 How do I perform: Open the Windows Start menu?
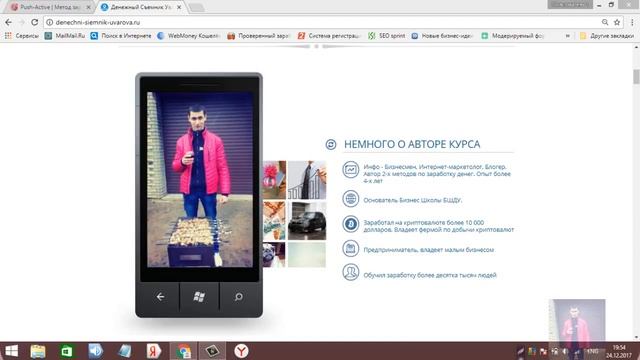(x=11, y=351)
